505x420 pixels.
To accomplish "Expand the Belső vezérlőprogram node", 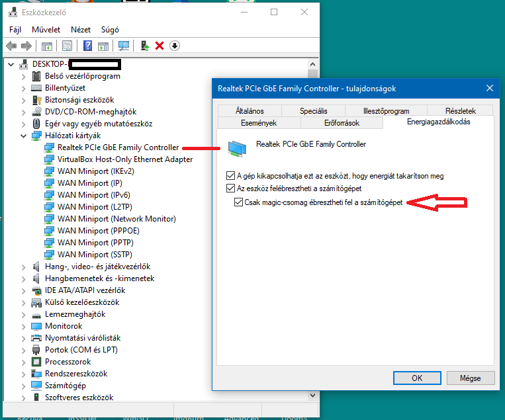I will (23, 77).
